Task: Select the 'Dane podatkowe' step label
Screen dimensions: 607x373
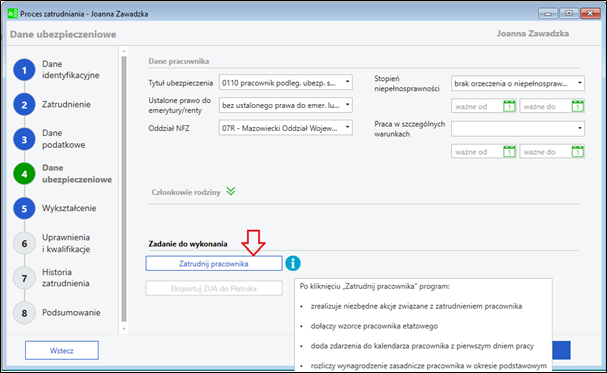Action: click(x=63, y=139)
